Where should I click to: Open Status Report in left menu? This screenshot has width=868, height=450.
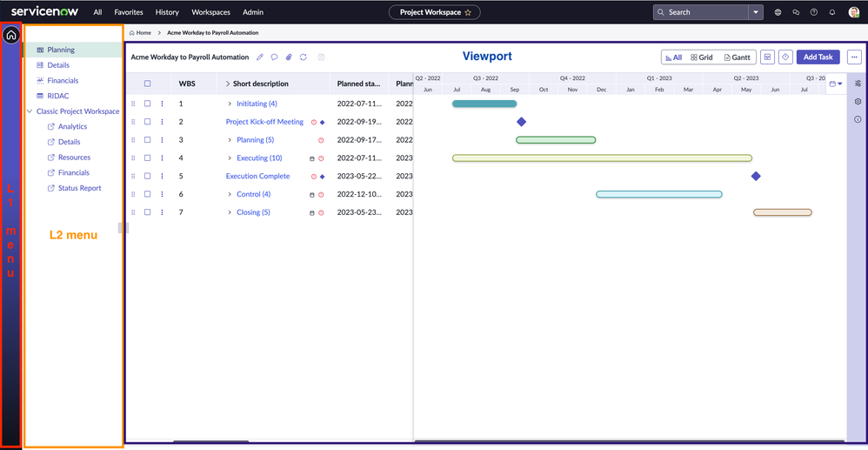(x=80, y=188)
